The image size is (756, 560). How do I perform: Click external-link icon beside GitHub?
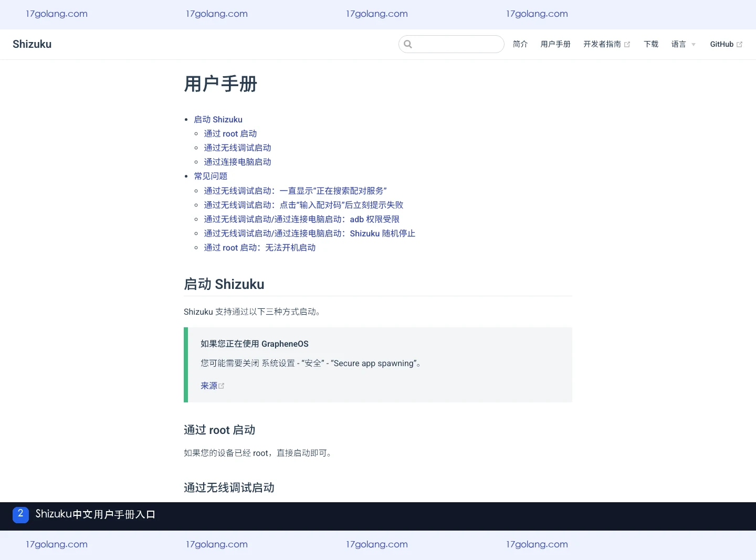(x=739, y=45)
